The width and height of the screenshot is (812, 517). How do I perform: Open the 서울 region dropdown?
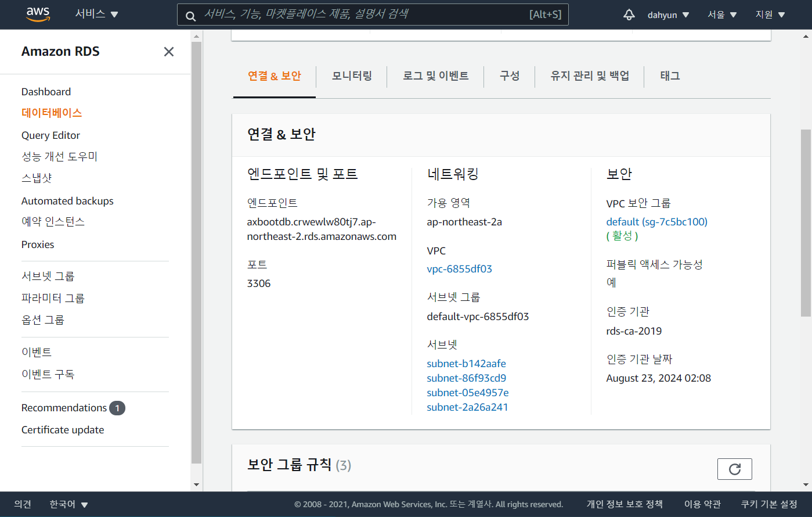721,15
